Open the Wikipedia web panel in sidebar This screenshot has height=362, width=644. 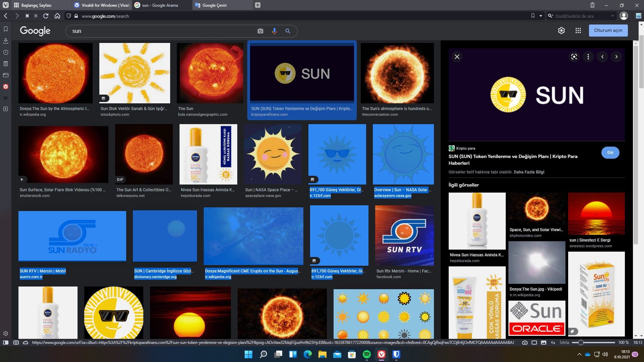point(6,98)
